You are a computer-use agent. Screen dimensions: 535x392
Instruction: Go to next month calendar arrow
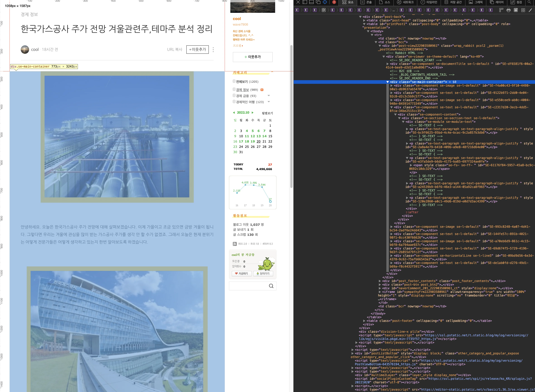[x=252, y=112]
